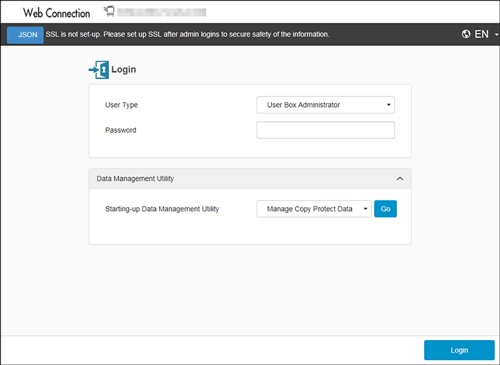
Task: Open the User Type dropdown
Action: click(325, 105)
